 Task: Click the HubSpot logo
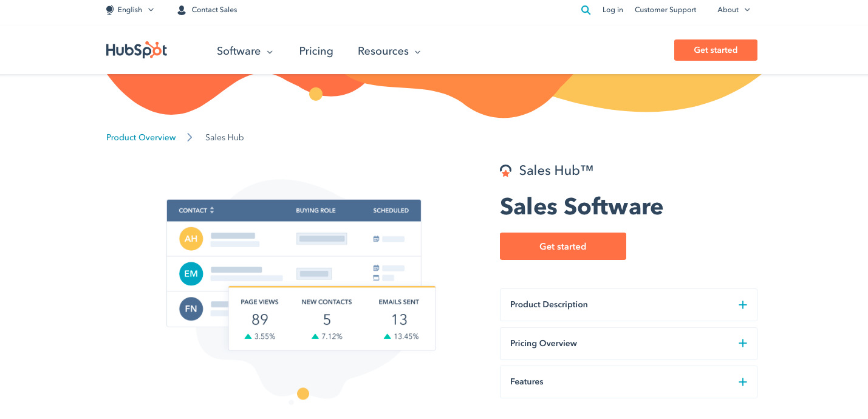click(x=137, y=50)
